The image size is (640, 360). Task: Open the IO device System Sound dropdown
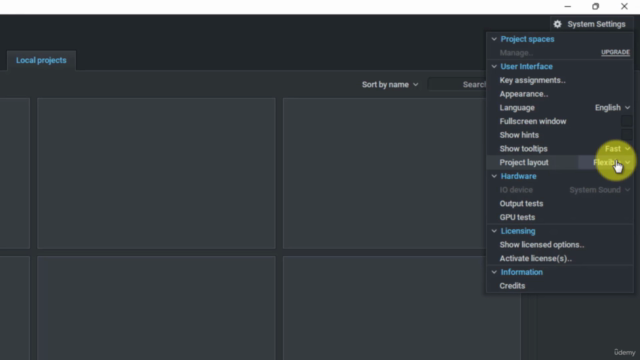pyautogui.click(x=600, y=190)
